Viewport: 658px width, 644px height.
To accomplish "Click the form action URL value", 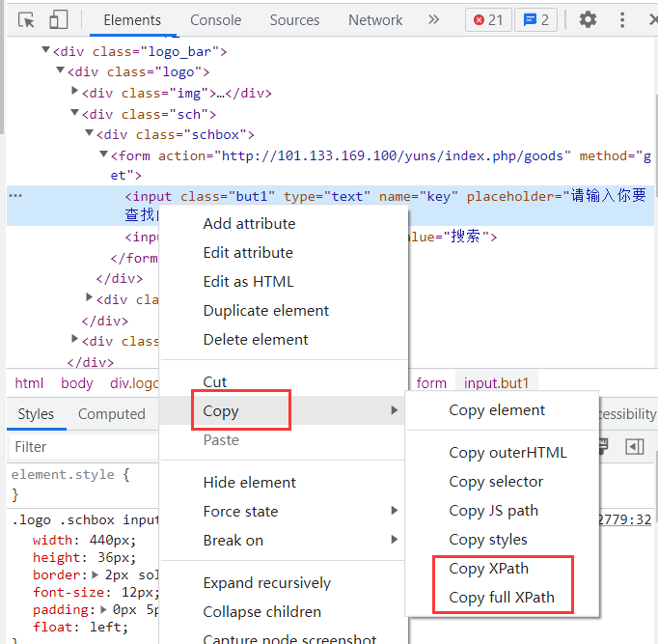I will [x=393, y=155].
